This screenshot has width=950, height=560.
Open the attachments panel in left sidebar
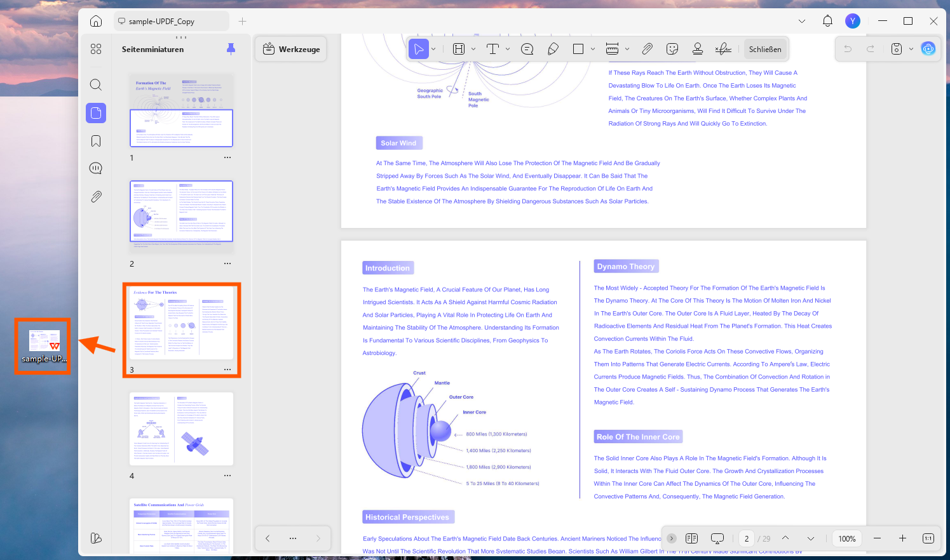point(96,197)
